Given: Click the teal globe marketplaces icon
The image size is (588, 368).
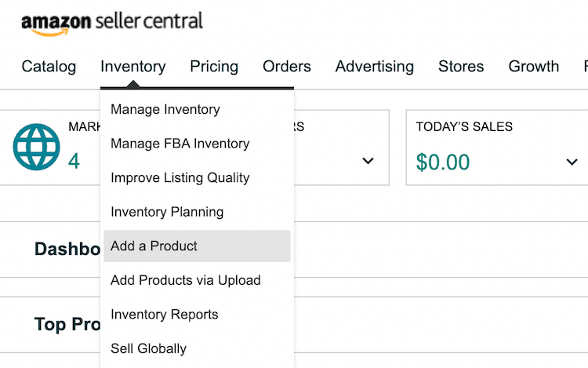Looking at the screenshot, I should point(36,147).
